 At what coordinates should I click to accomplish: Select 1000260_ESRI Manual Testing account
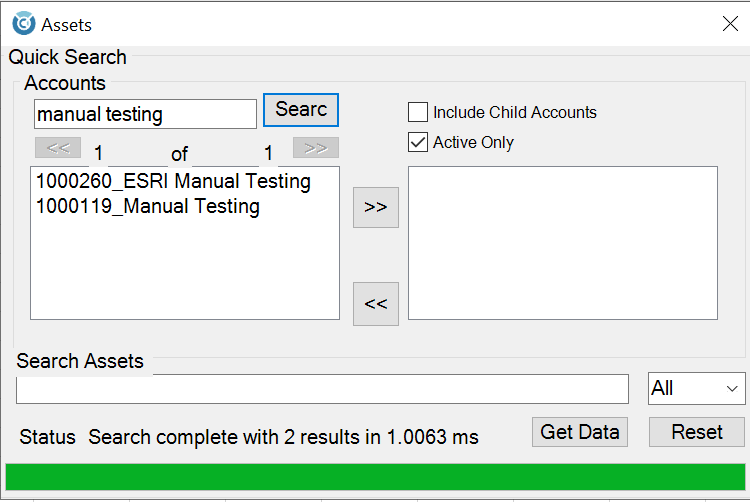tap(173, 182)
